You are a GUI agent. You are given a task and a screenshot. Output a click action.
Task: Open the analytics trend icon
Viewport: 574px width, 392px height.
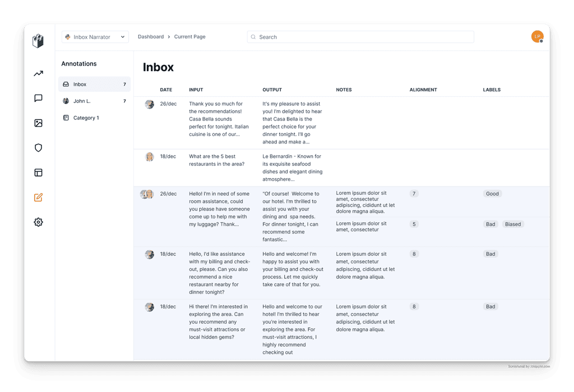38,73
